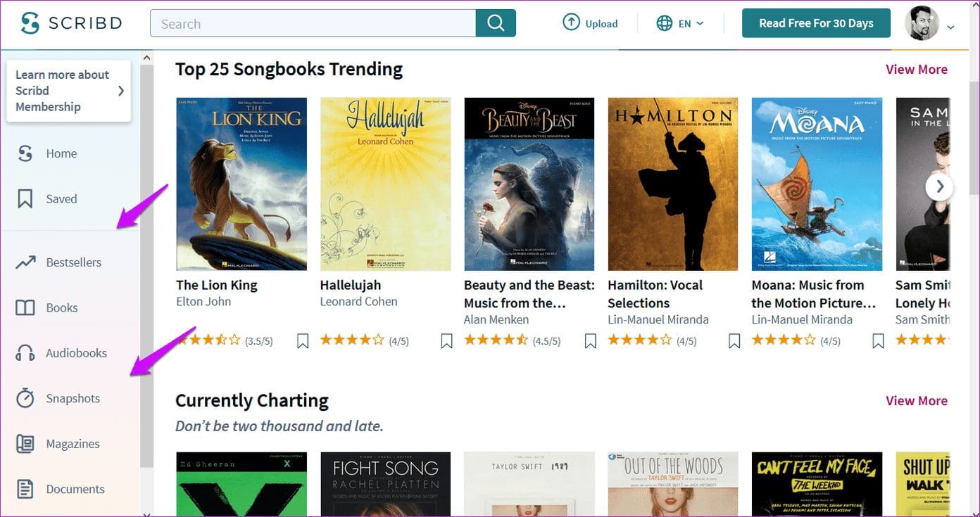Open Ed Sheeran green X cover

(x=241, y=484)
